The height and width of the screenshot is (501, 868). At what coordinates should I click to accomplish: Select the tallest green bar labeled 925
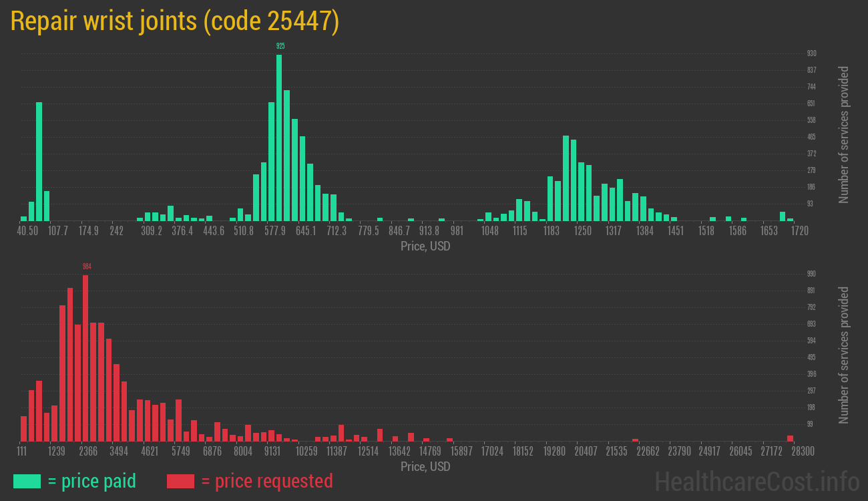tap(279, 137)
